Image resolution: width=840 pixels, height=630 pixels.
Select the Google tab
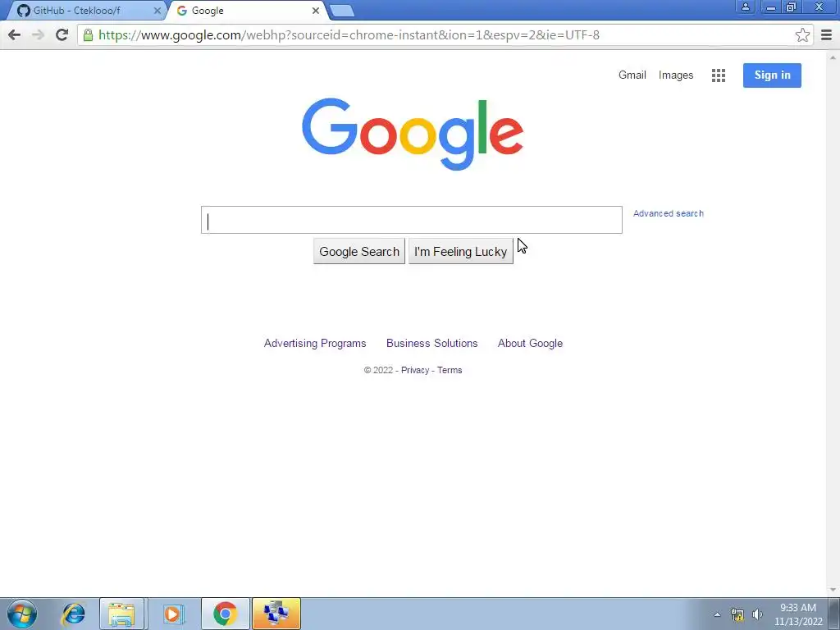pos(246,11)
